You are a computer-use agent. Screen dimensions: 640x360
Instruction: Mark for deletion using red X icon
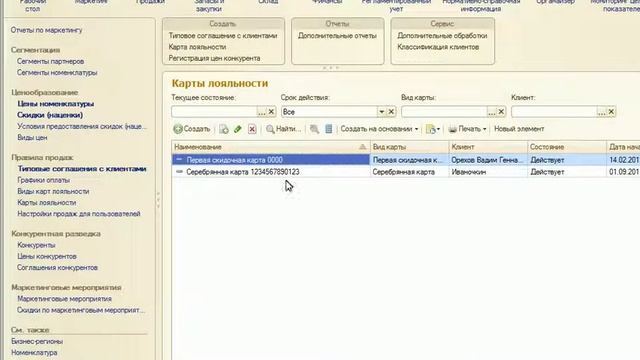[252, 129]
